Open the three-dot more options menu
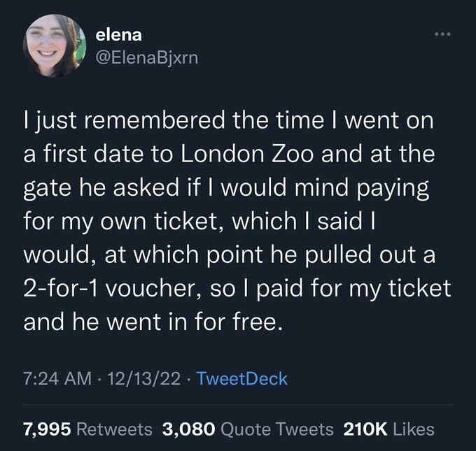 [x=442, y=34]
